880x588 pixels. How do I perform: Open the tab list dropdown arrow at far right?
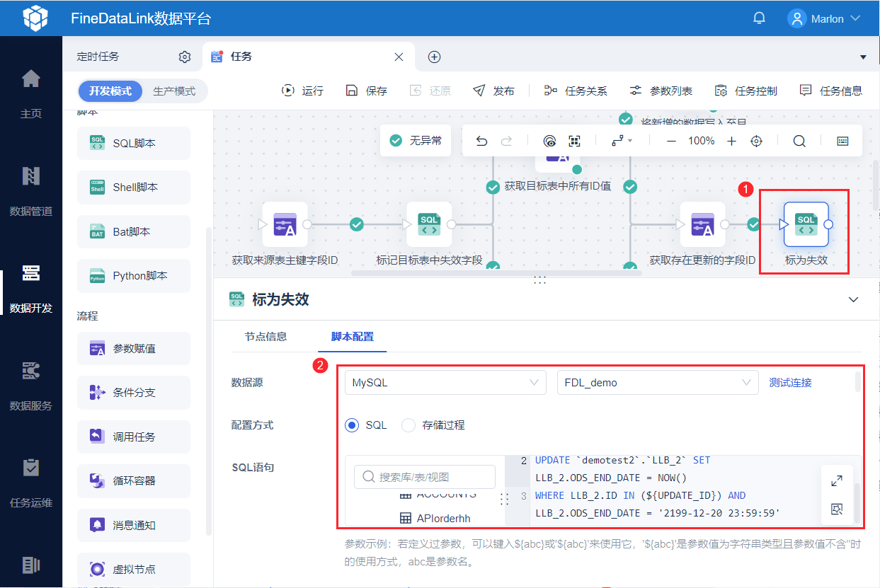pos(863,57)
